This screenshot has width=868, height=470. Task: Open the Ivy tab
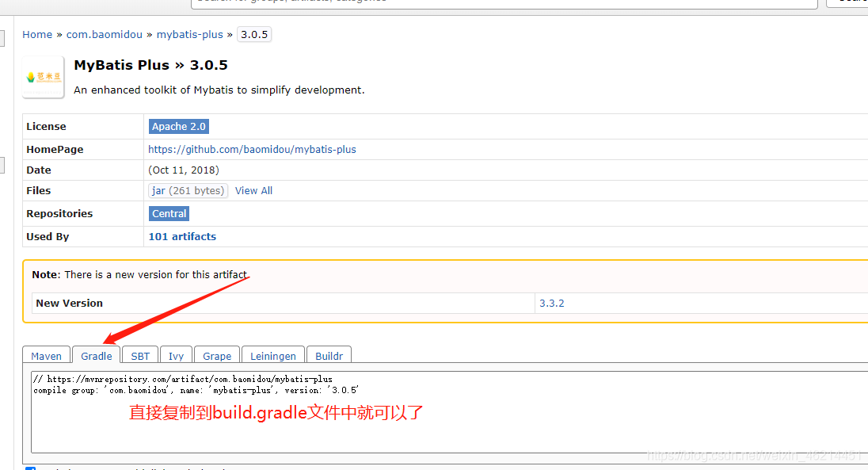[176, 355]
